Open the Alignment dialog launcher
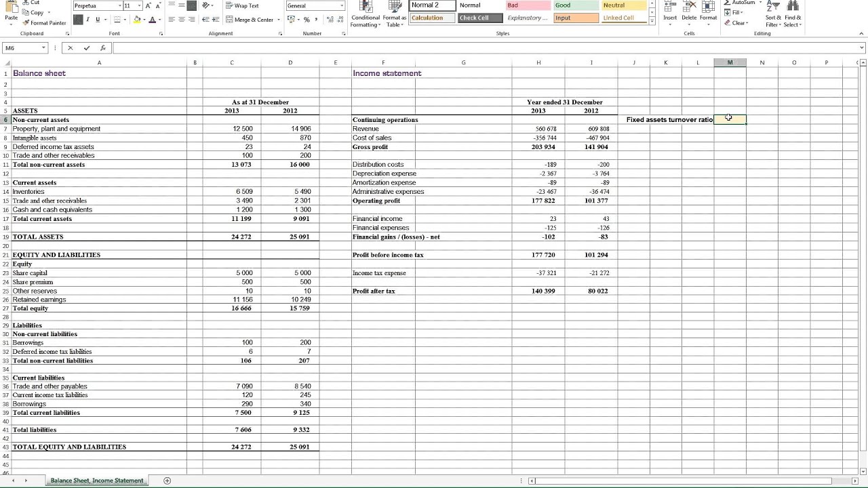Viewport: 868px width, 488px height. [x=280, y=33]
